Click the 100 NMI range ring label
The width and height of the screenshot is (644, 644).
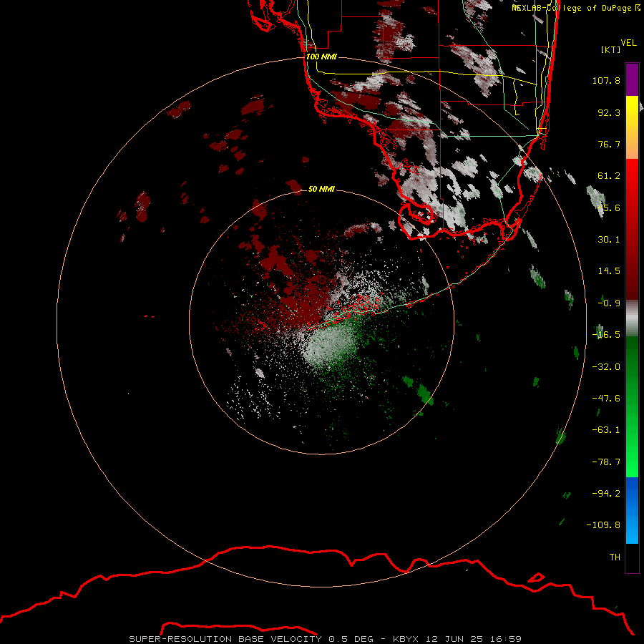pyautogui.click(x=321, y=57)
